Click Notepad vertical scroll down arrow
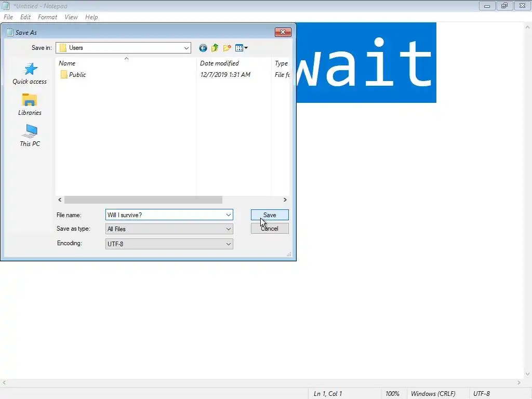This screenshot has height=399, width=532. pos(528,374)
